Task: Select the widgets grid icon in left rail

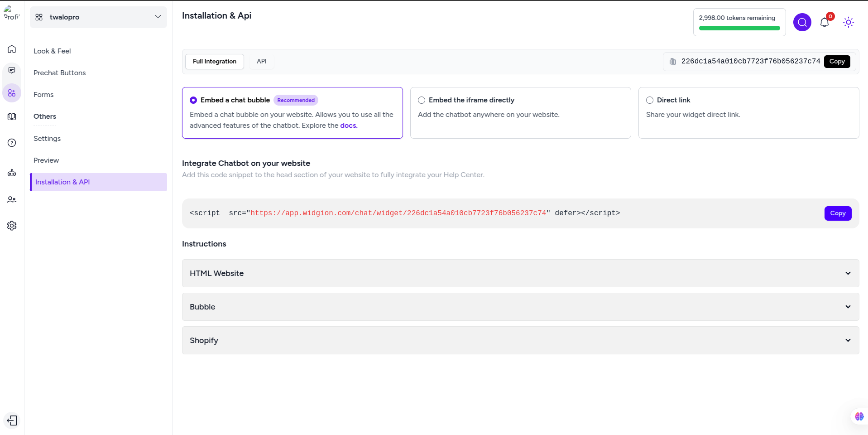Action: [x=12, y=93]
